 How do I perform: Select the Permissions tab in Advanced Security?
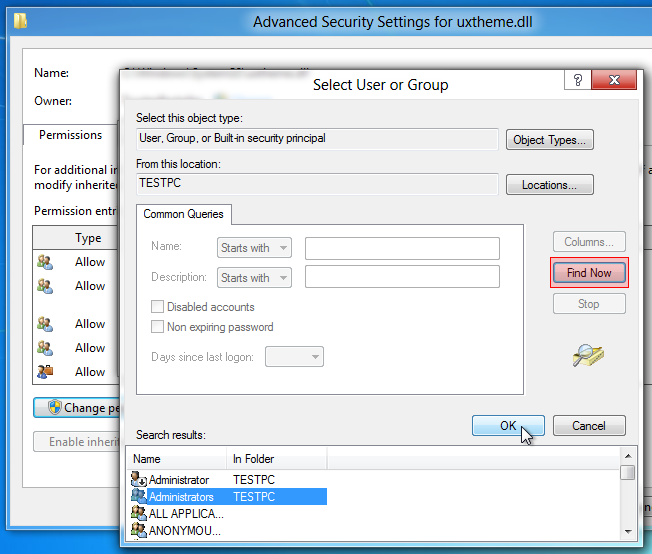click(70, 135)
